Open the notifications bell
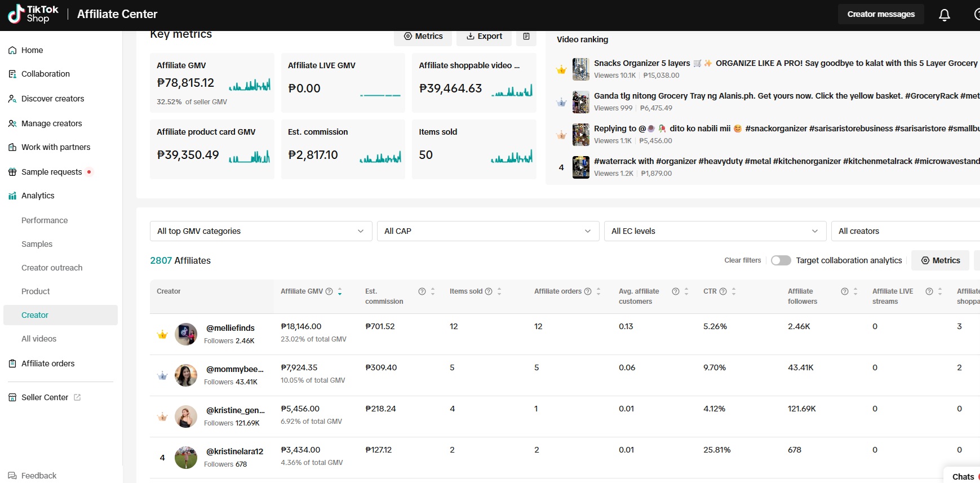This screenshot has height=483, width=980. pyautogui.click(x=944, y=15)
